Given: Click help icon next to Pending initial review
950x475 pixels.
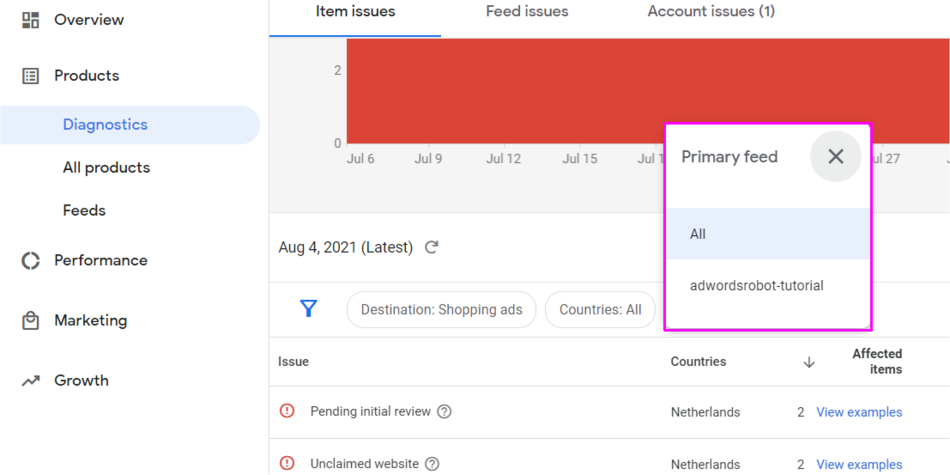Looking at the screenshot, I should (x=445, y=412).
